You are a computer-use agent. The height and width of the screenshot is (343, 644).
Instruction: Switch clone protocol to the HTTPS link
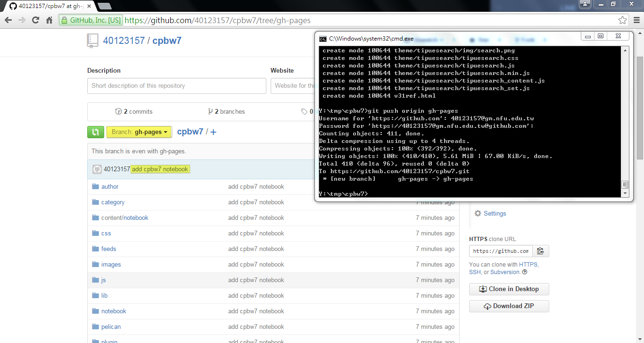tap(528, 265)
